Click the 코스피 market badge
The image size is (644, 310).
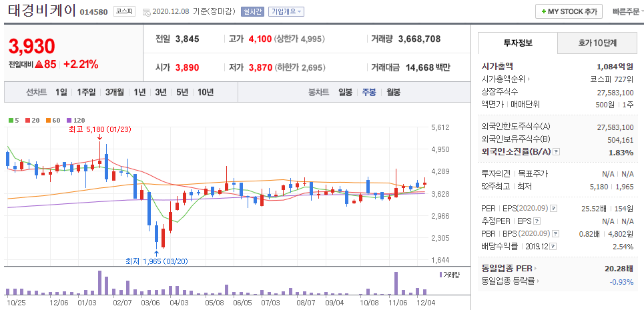(x=124, y=11)
